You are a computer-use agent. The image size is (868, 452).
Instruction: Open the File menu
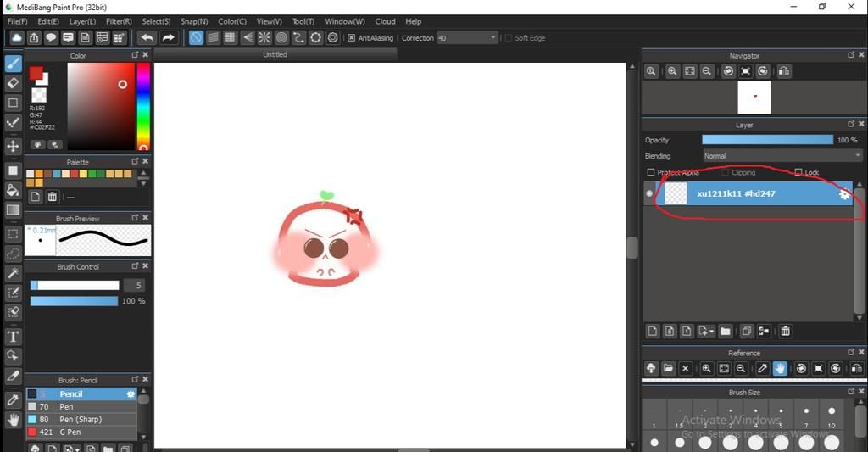pyautogui.click(x=17, y=21)
